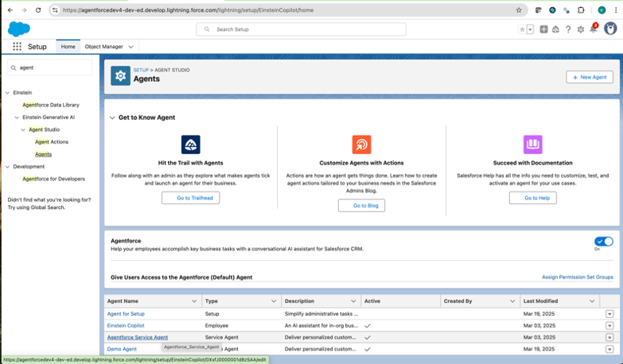Click the site info icon in address bar
The width and height of the screenshot is (623, 364).
[x=55, y=10]
